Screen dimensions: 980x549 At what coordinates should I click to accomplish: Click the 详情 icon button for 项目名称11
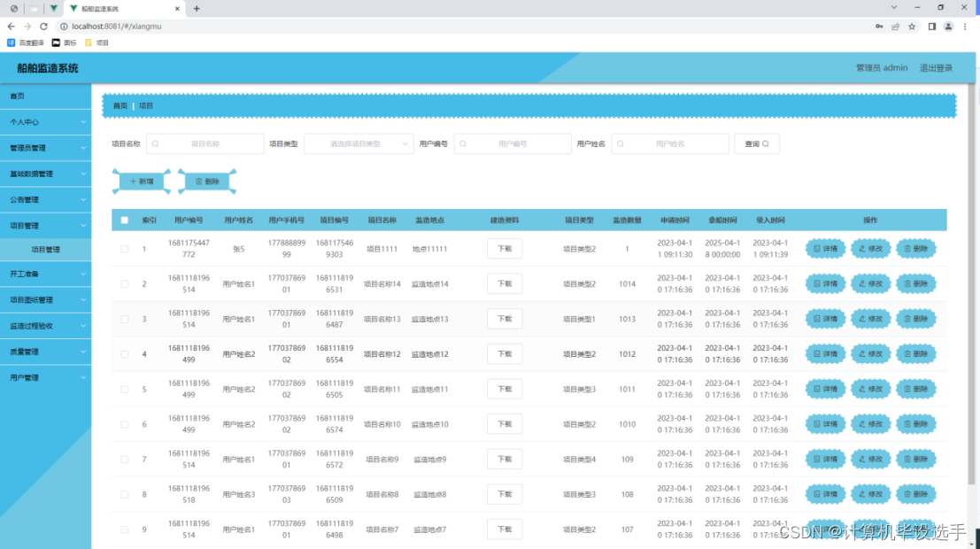(x=826, y=389)
